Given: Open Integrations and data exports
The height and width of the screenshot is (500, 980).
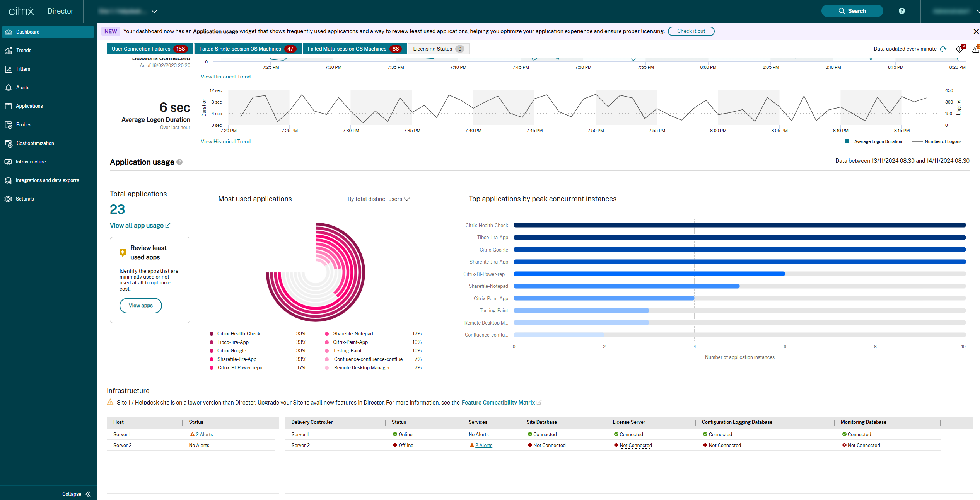Looking at the screenshot, I should click(x=47, y=180).
